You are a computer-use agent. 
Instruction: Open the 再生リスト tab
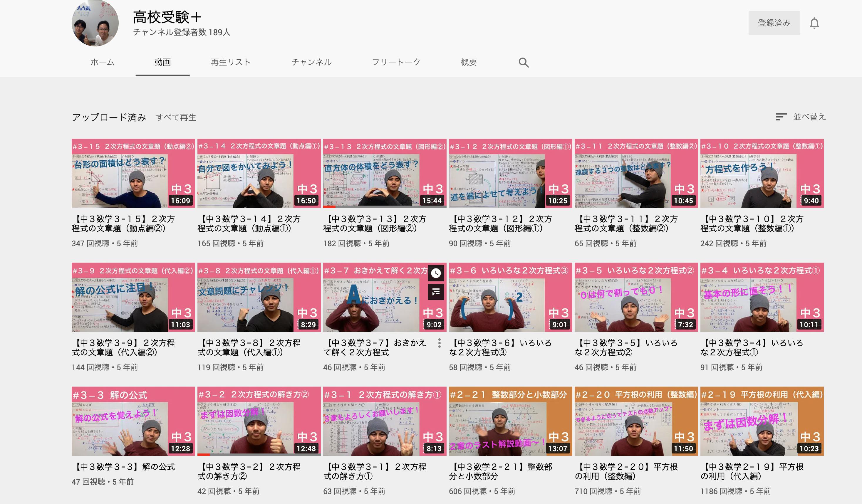pos(230,62)
